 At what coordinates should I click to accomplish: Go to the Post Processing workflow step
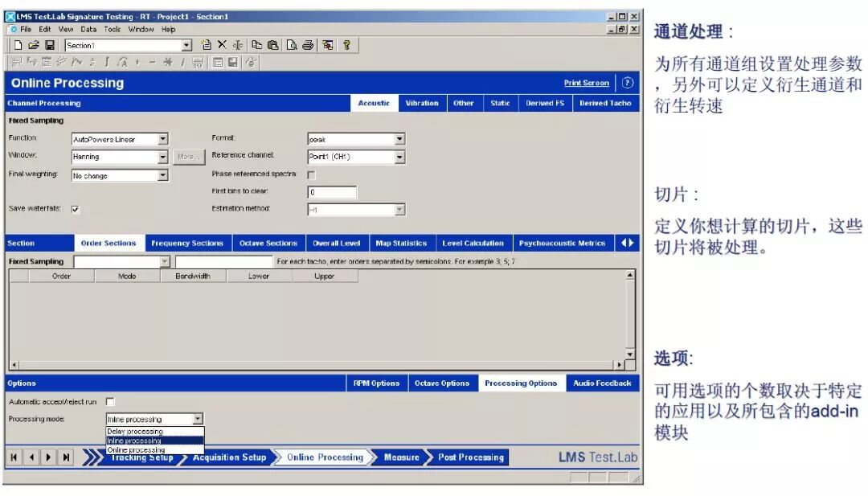pos(471,457)
